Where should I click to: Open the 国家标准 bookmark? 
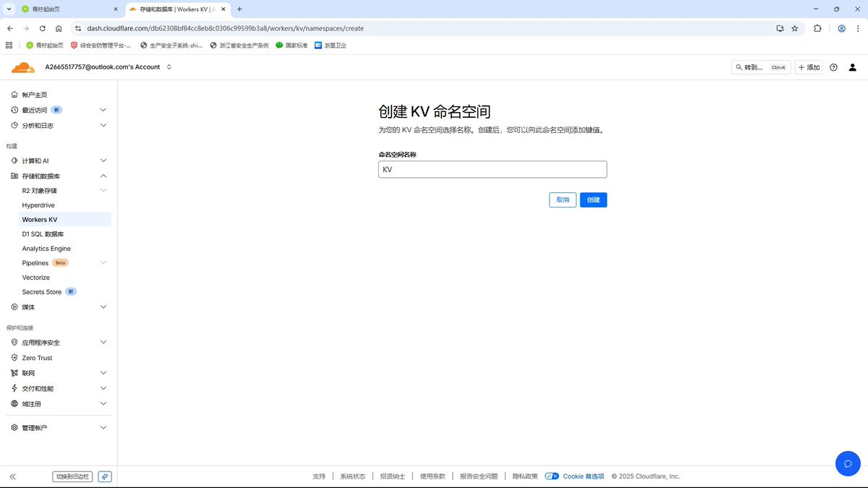pos(292,45)
